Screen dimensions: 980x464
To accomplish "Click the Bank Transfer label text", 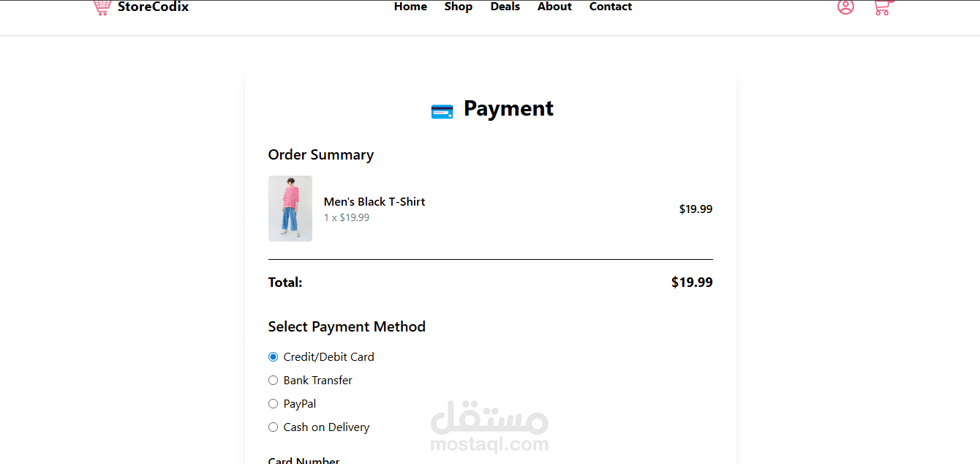I will [318, 381].
